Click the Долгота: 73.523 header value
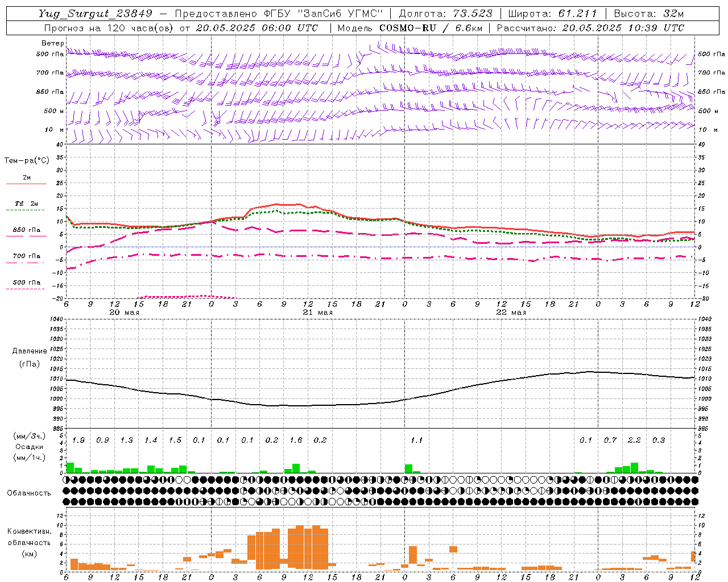Image resolution: width=728 pixels, height=582 pixels. point(445,14)
